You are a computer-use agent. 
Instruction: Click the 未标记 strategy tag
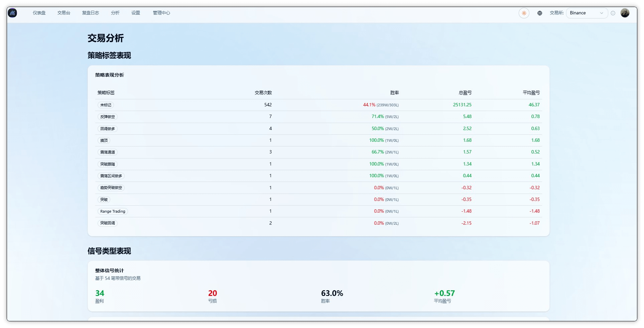click(106, 105)
